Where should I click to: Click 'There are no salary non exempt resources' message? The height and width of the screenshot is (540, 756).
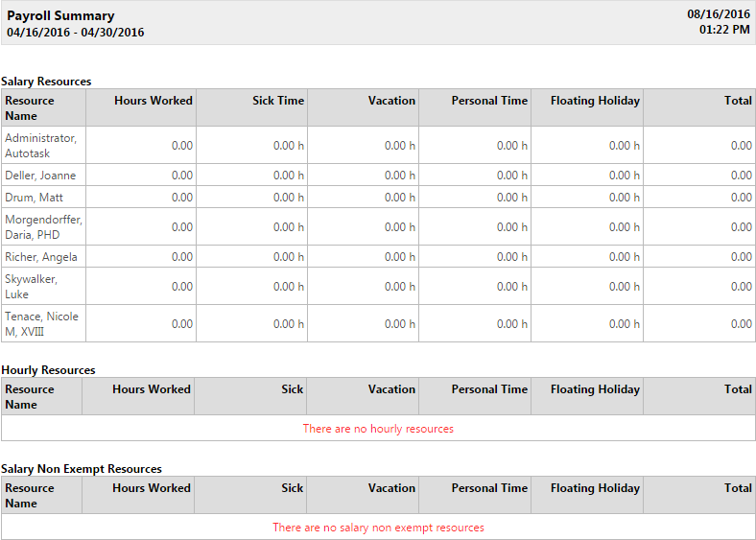pyautogui.click(x=378, y=528)
